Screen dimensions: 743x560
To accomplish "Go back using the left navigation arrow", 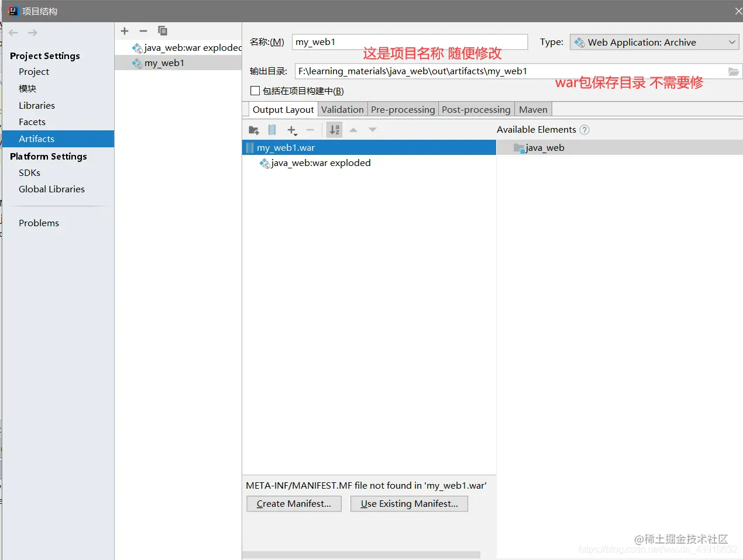I will click(x=13, y=33).
